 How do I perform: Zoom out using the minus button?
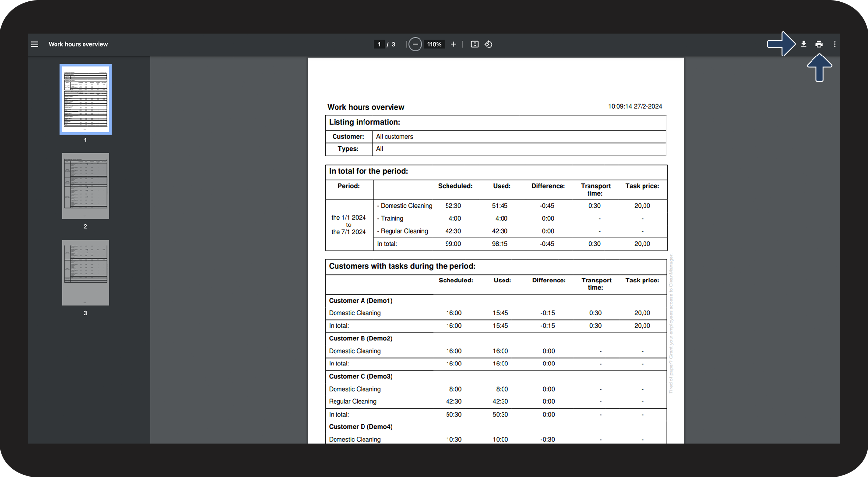(x=415, y=44)
